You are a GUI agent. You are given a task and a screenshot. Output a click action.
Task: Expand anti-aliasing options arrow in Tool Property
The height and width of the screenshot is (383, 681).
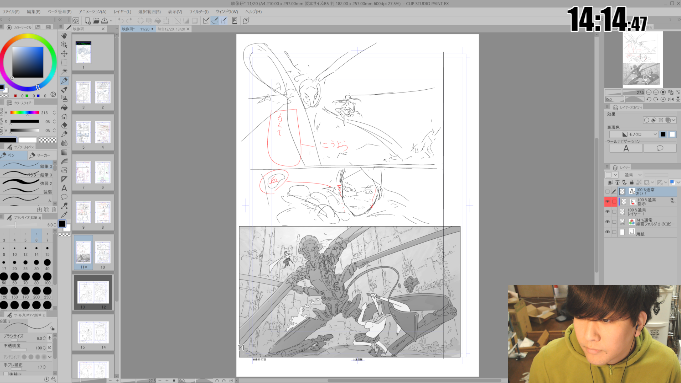[50, 357]
